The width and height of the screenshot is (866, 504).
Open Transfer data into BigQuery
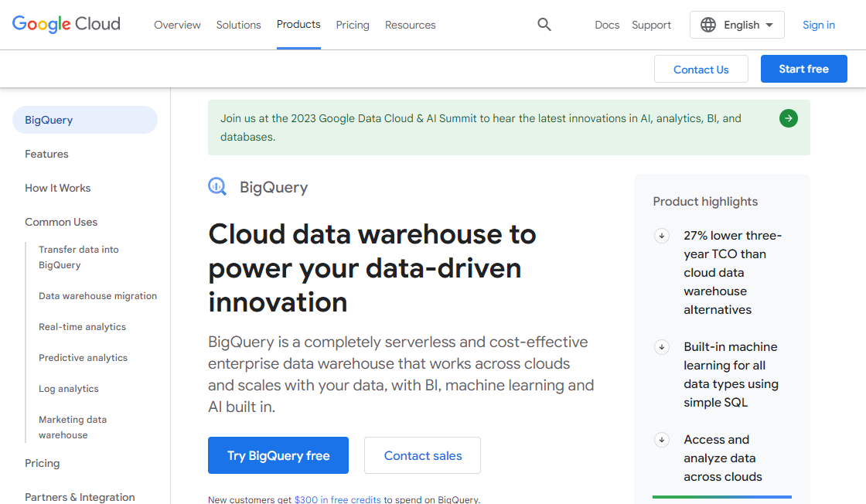pyautogui.click(x=78, y=257)
